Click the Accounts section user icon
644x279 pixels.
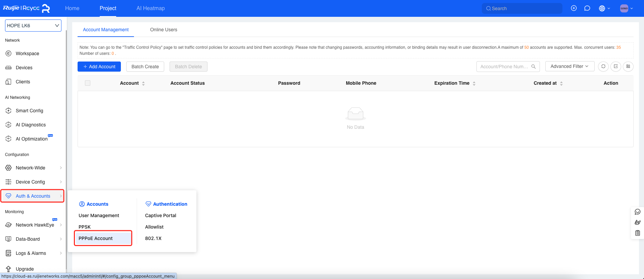click(x=82, y=204)
